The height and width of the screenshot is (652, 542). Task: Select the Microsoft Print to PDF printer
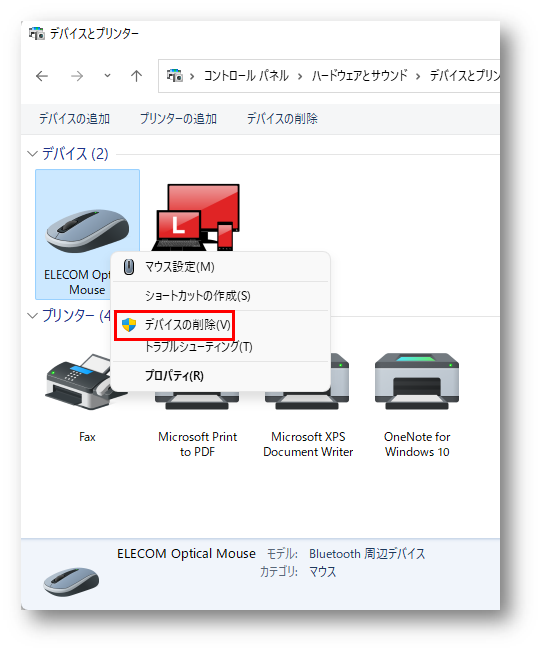(x=197, y=400)
